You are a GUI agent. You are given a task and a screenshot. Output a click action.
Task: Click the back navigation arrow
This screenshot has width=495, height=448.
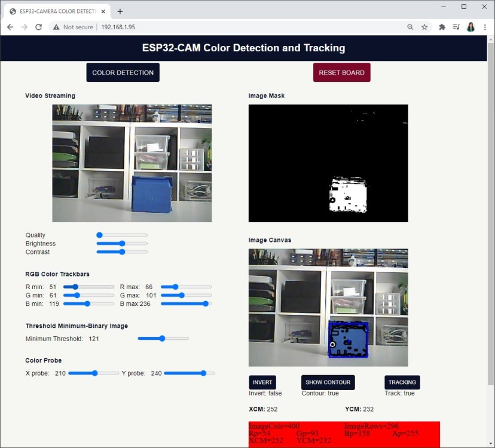coord(10,27)
